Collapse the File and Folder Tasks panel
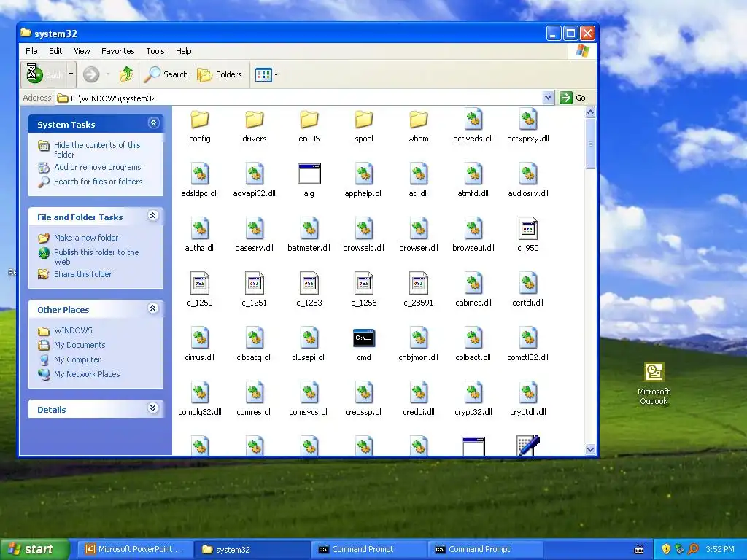The height and width of the screenshot is (560, 747). (153, 216)
